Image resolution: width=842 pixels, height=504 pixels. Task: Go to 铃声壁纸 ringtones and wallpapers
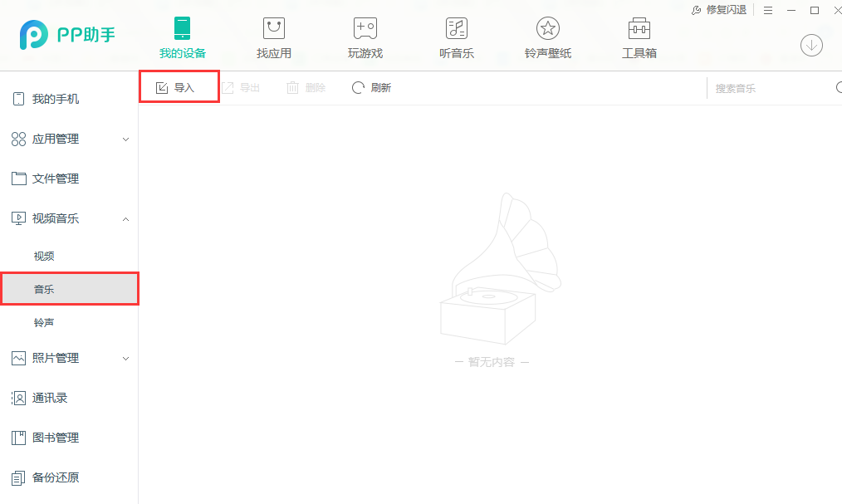tap(547, 38)
